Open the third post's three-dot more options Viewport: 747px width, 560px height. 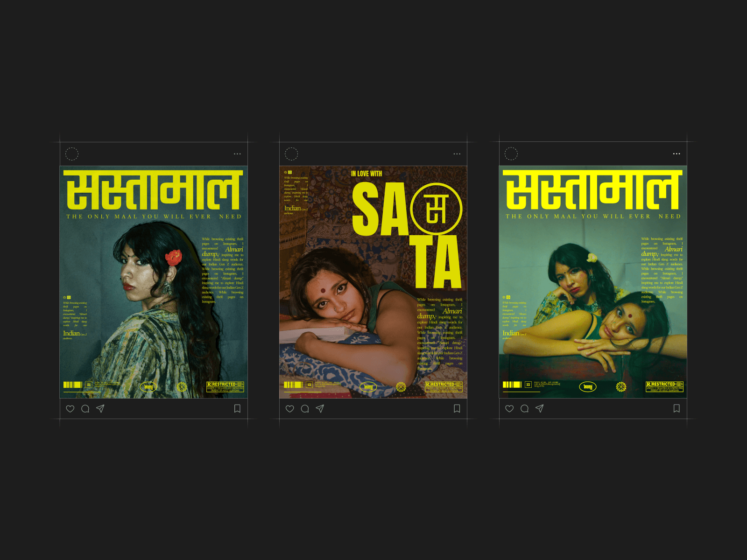[677, 154]
